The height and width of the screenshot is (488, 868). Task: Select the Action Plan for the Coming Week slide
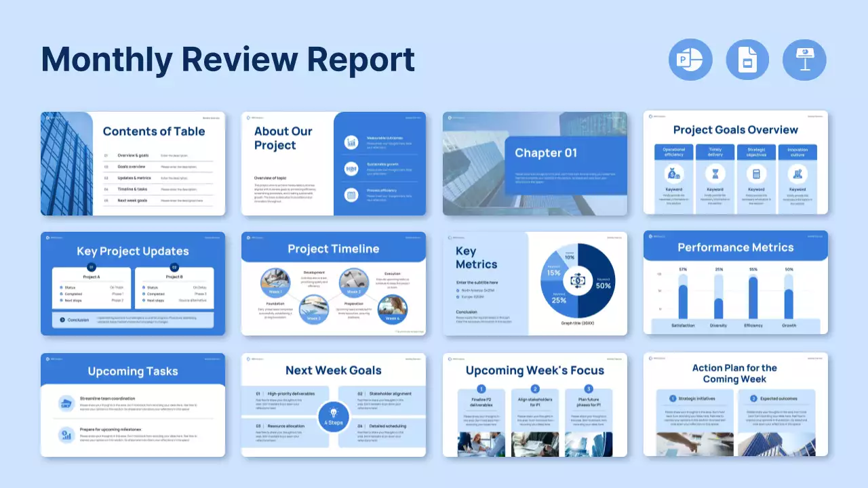(x=736, y=404)
